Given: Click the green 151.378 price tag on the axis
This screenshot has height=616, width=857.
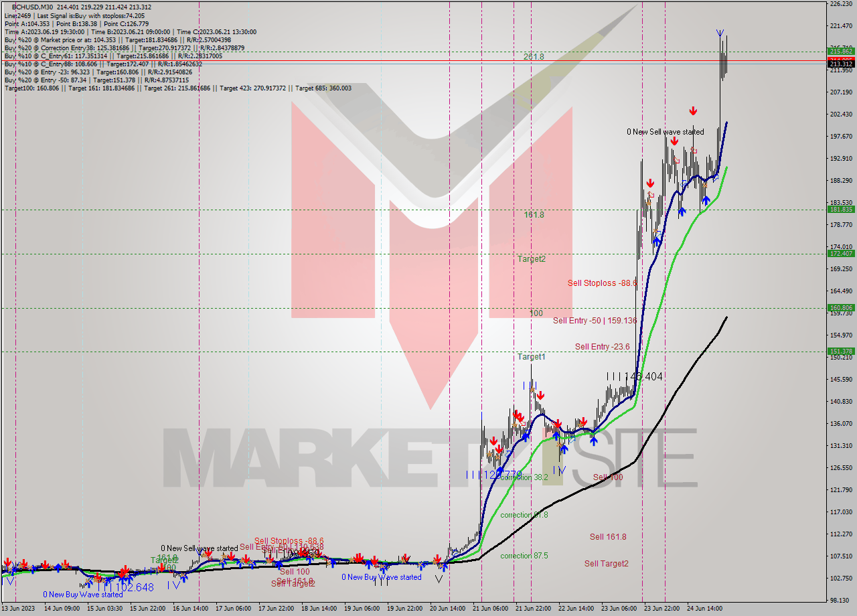Looking at the screenshot, I should point(841,351).
